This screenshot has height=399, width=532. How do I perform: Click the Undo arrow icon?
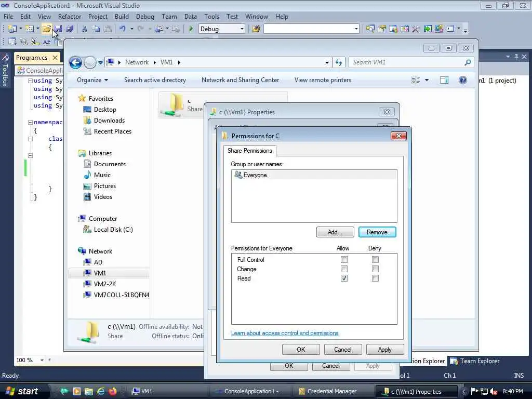coord(123,29)
